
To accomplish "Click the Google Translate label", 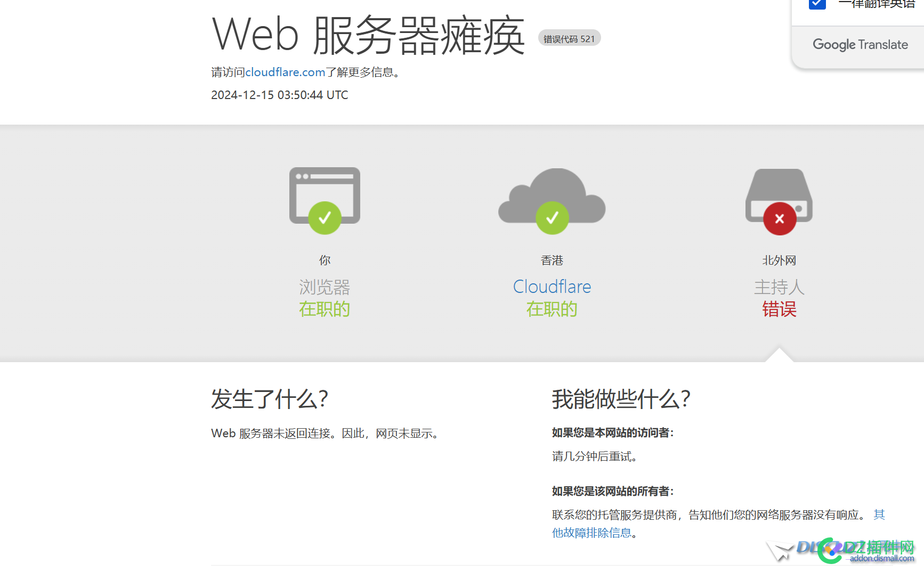I will [x=860, y=45].
